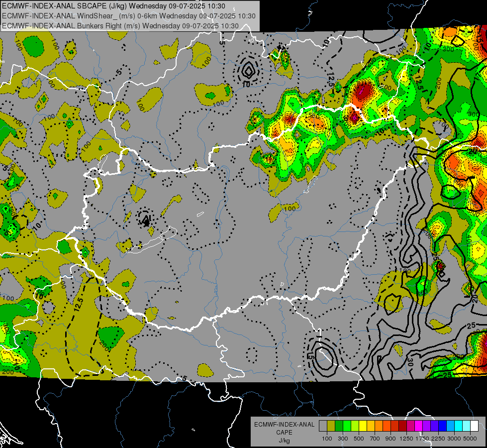Screen dimensions: 487x448
Task: Pick the yellow-green legend swatch
Action: pos(355,426)
